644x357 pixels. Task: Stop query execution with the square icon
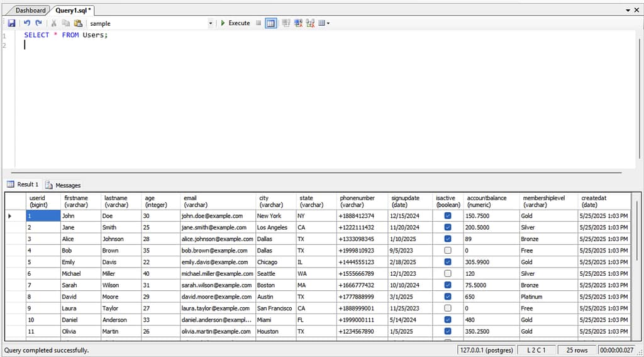pos(258,23)
